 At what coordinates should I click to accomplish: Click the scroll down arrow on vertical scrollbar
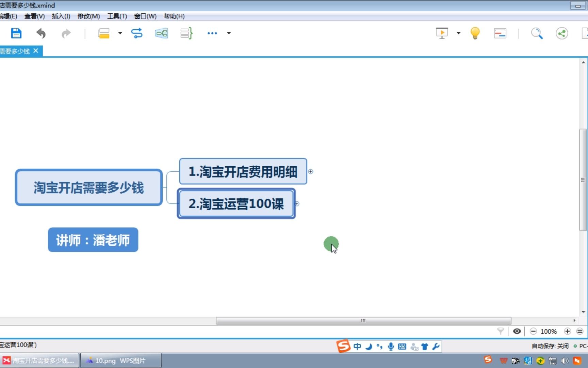pos(583,312)
